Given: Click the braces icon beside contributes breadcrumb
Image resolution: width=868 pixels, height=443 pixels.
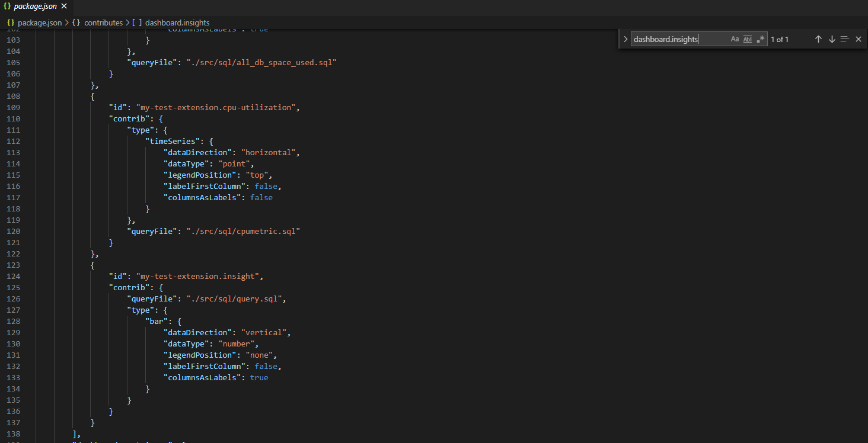Looking at the screenshot, I should (76, 23).
